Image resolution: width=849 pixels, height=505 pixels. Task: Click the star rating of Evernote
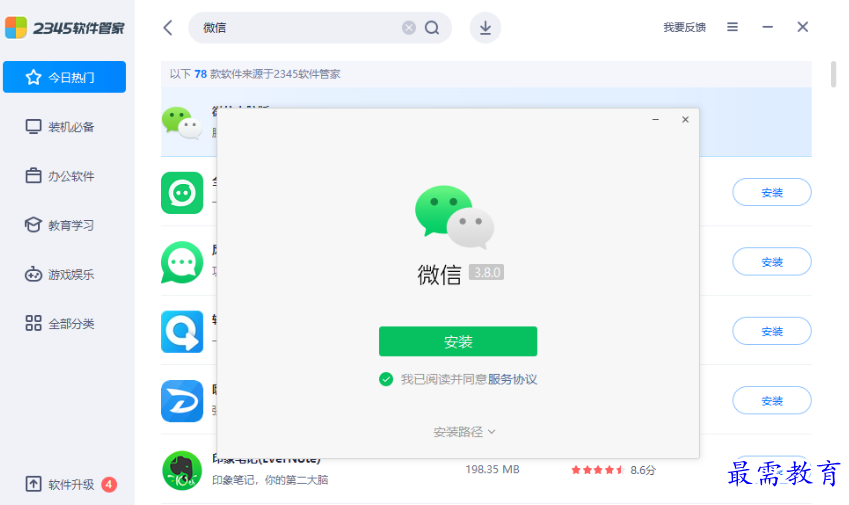(597, 470)
